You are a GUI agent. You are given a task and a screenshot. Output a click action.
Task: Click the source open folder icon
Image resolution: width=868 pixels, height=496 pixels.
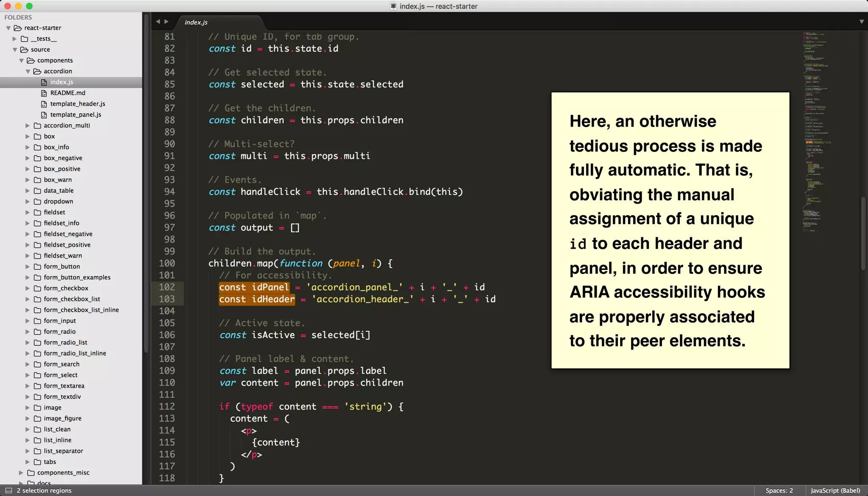tap(25, 50)
